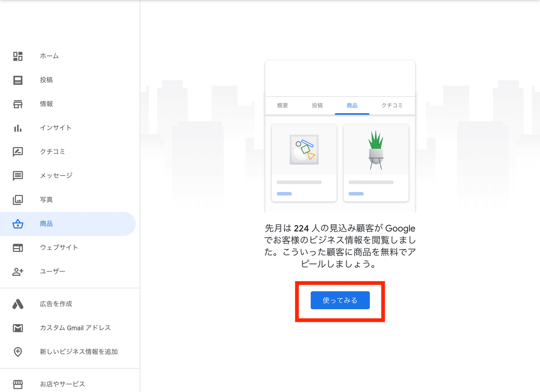The height and width of the screenshot is (392, 540).
Task: Click the potted plant product thumbnail
Action: 376,150
